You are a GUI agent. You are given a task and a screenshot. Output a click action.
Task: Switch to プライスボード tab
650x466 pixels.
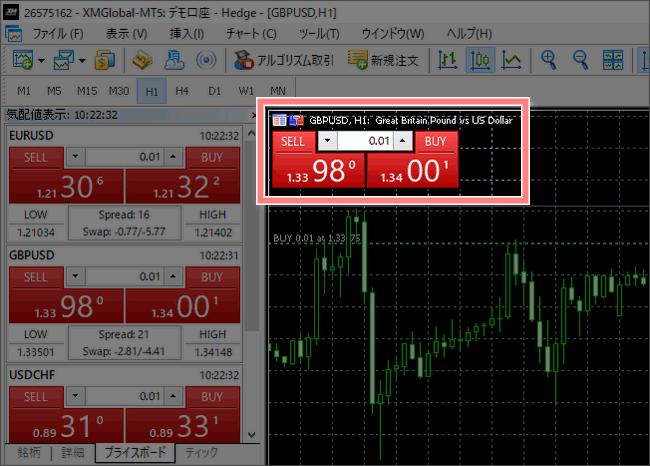coord(135,452)
